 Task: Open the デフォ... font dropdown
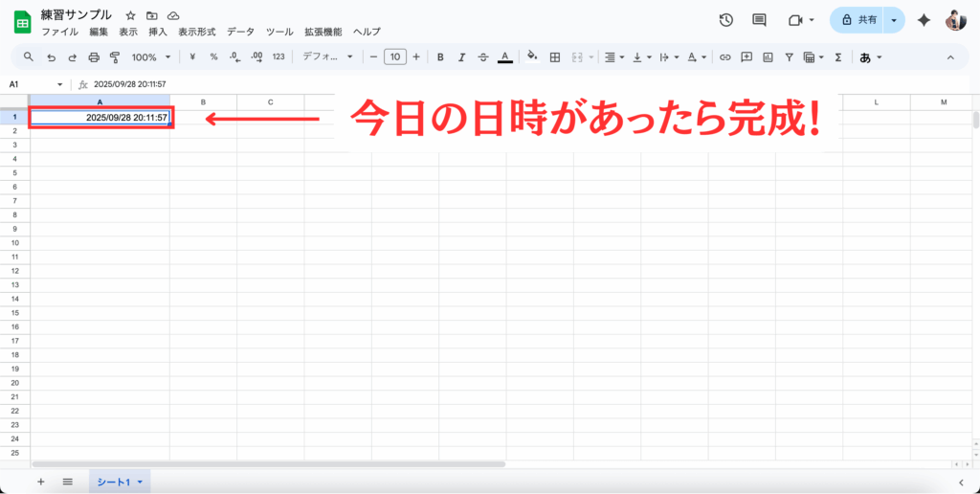click(327, 57)
